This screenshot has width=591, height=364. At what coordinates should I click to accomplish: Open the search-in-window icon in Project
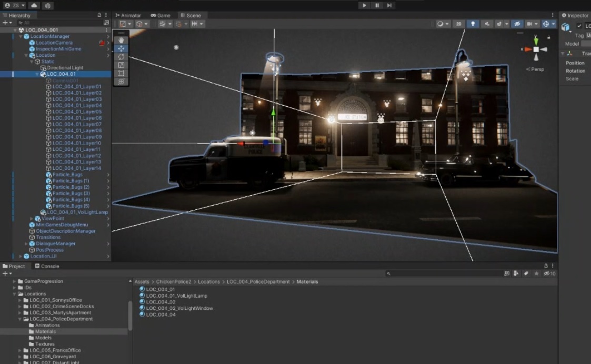coord(507,274)
